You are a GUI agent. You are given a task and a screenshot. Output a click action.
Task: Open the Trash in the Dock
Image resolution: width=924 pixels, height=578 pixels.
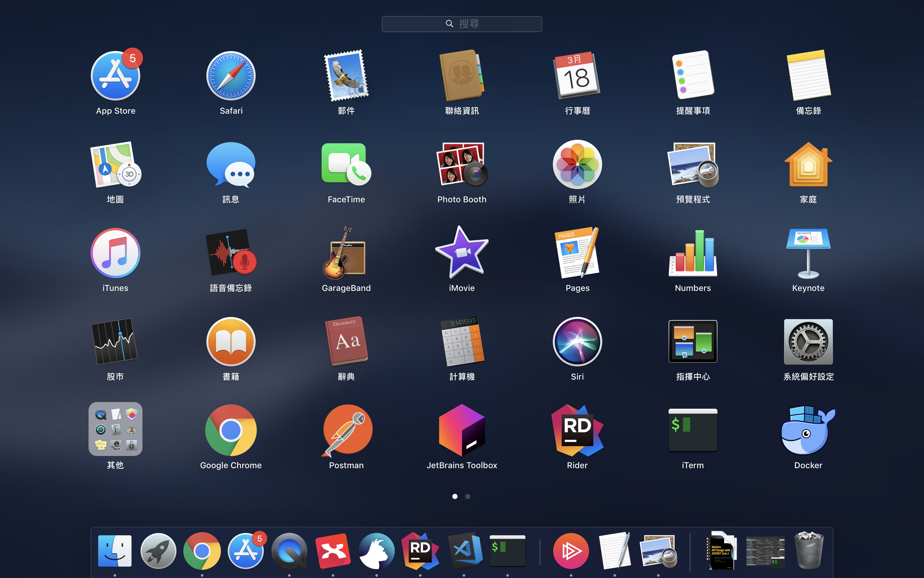coord(809,550)
